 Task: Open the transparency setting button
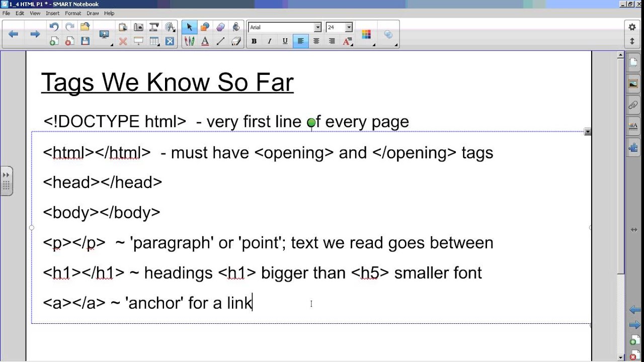click(x=388, y=34)
